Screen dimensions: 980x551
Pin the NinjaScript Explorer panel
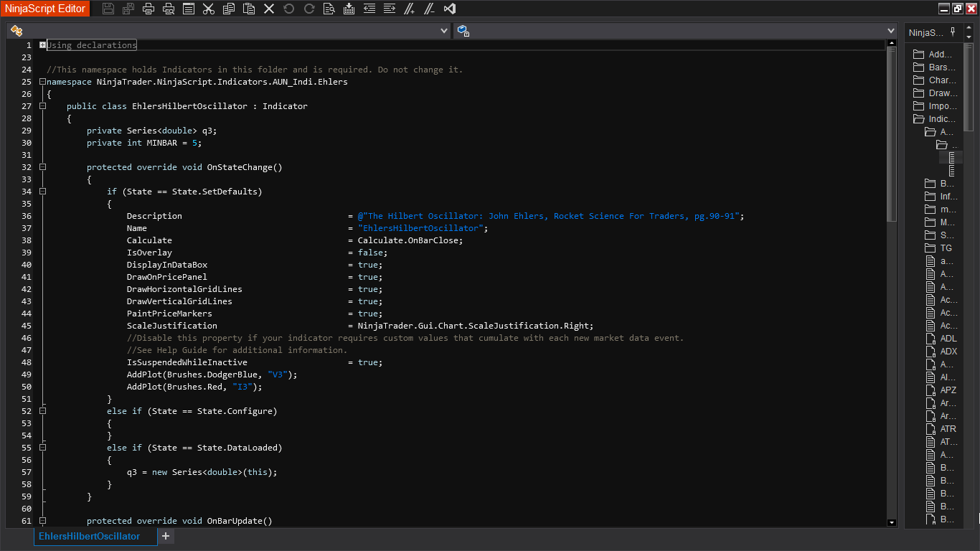953,32
